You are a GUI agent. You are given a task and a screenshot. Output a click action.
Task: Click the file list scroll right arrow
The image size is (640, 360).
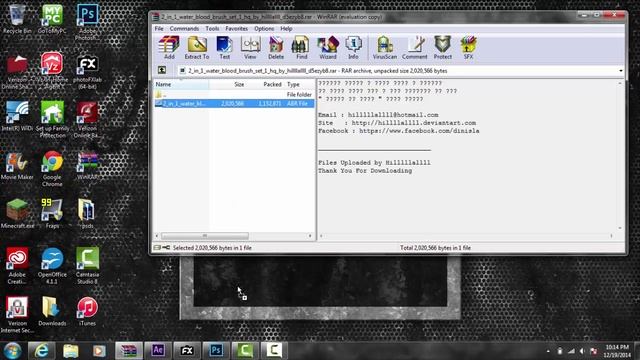tap(310, 236)
